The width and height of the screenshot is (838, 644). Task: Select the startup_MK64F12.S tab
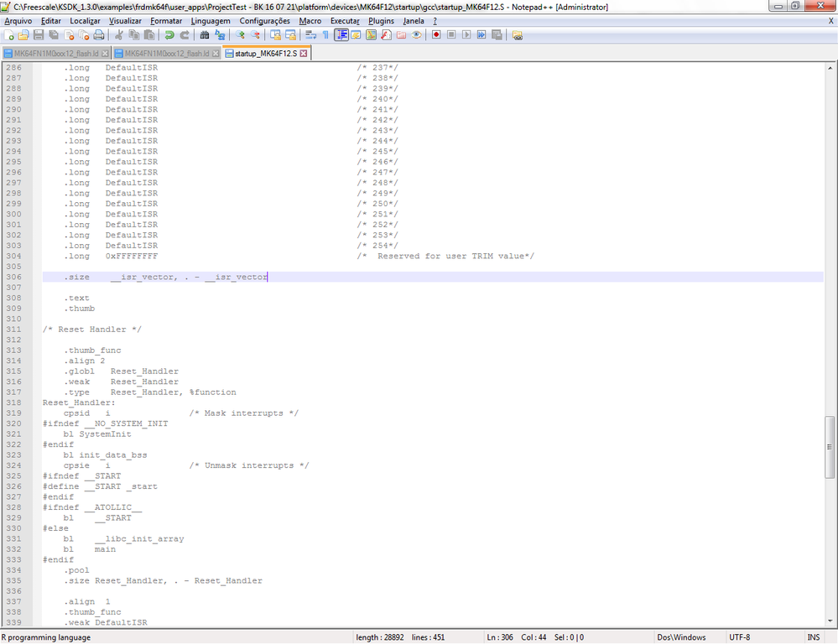click(266, 54)
